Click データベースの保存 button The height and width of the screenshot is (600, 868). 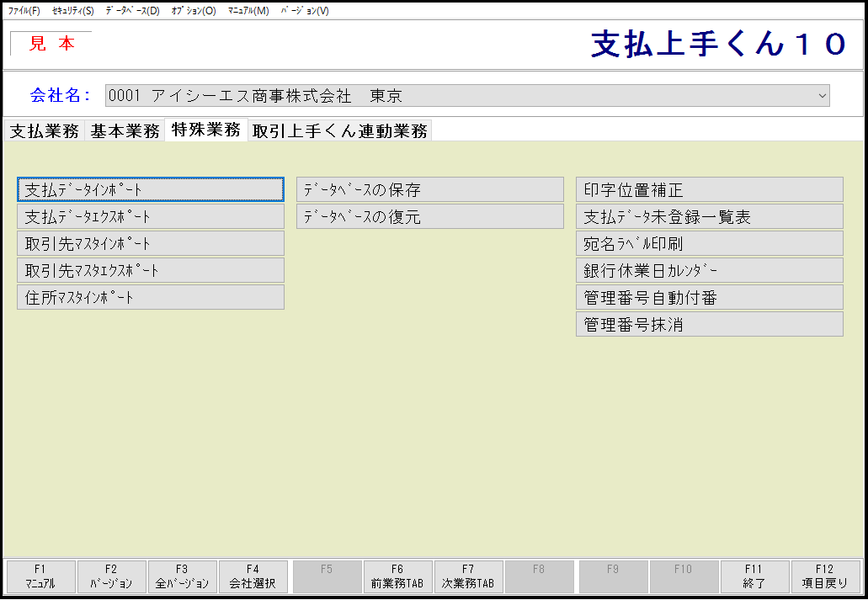click(x=430, y=190)
